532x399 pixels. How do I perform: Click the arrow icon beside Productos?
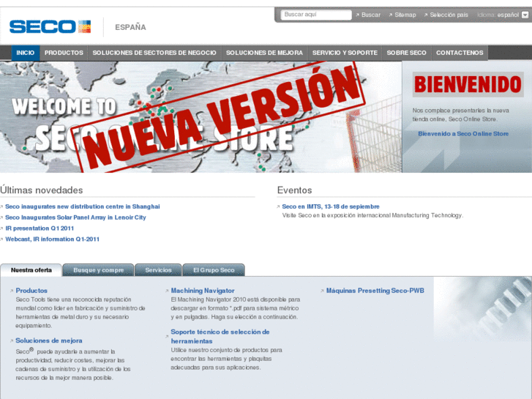12,291
